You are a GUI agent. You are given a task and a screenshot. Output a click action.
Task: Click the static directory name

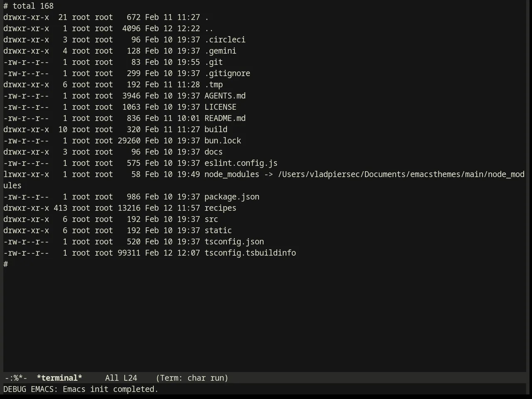tap(218, 230)
